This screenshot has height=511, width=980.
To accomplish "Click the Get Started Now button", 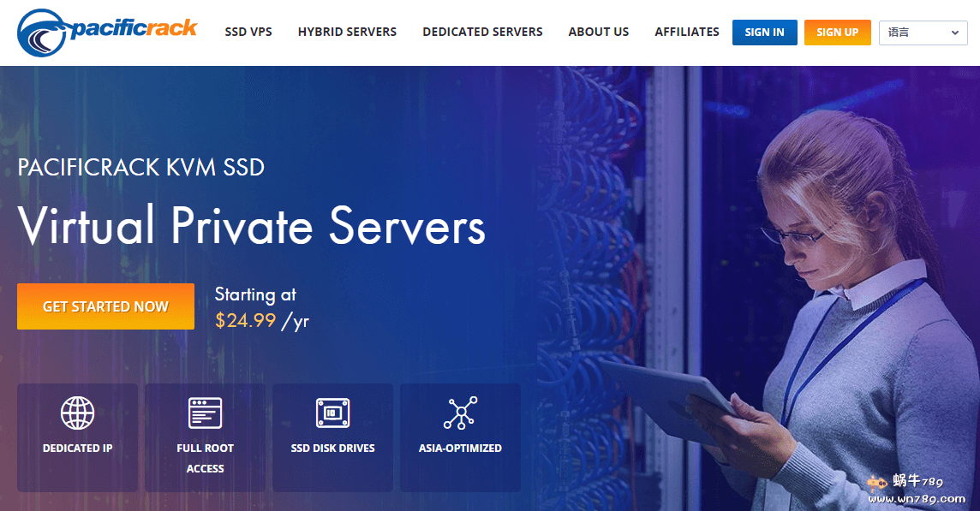I will pos(105,306).
